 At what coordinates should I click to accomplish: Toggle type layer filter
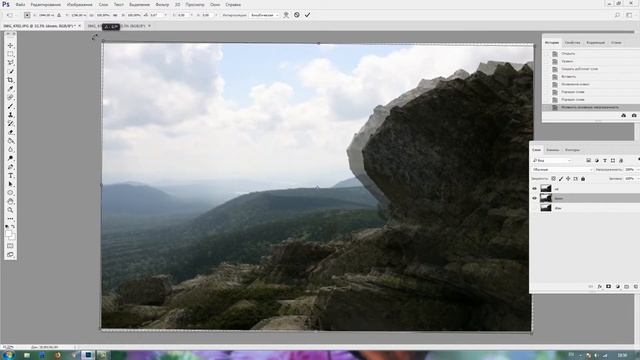[x=605, y=160]
